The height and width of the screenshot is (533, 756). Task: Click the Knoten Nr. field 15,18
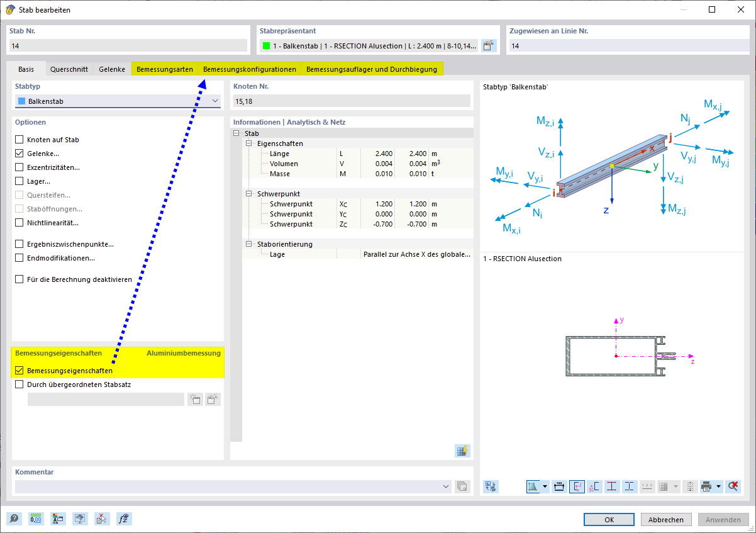tap(352, 101)
